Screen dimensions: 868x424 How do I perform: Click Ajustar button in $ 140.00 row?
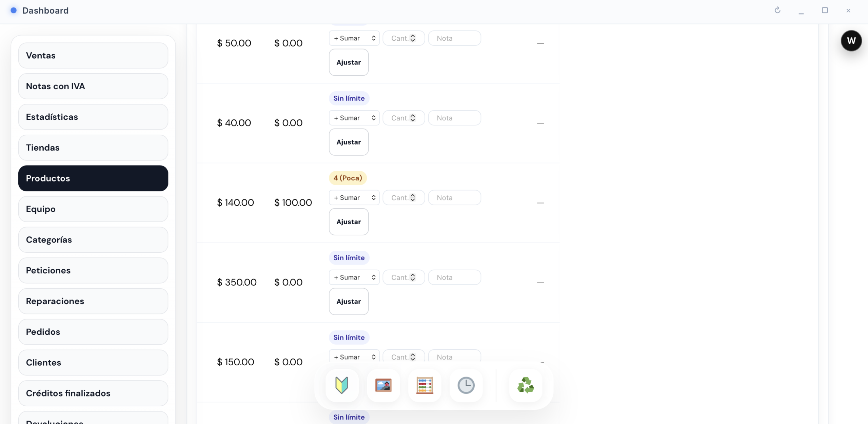349,222
